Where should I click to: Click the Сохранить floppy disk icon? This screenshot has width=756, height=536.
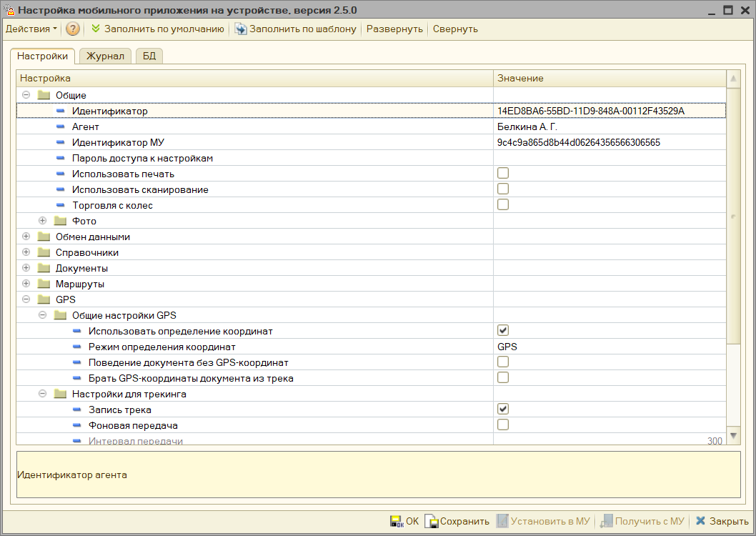(432, 521)
